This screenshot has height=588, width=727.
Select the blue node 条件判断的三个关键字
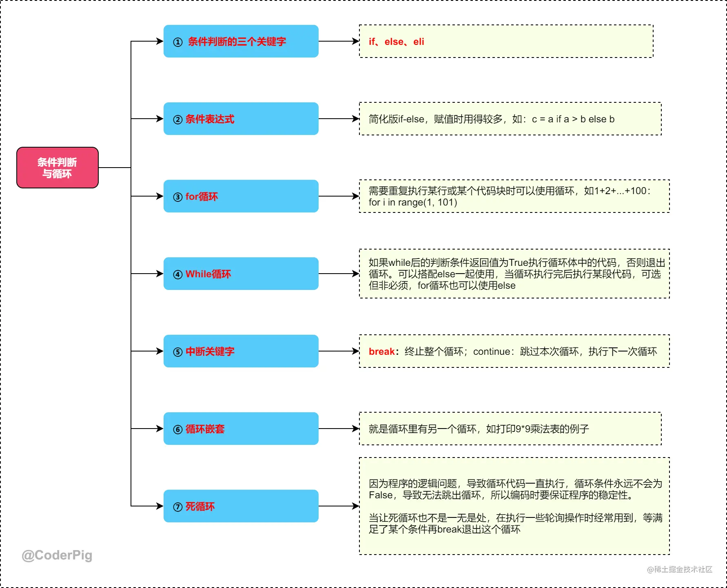[x=241, y=41]
